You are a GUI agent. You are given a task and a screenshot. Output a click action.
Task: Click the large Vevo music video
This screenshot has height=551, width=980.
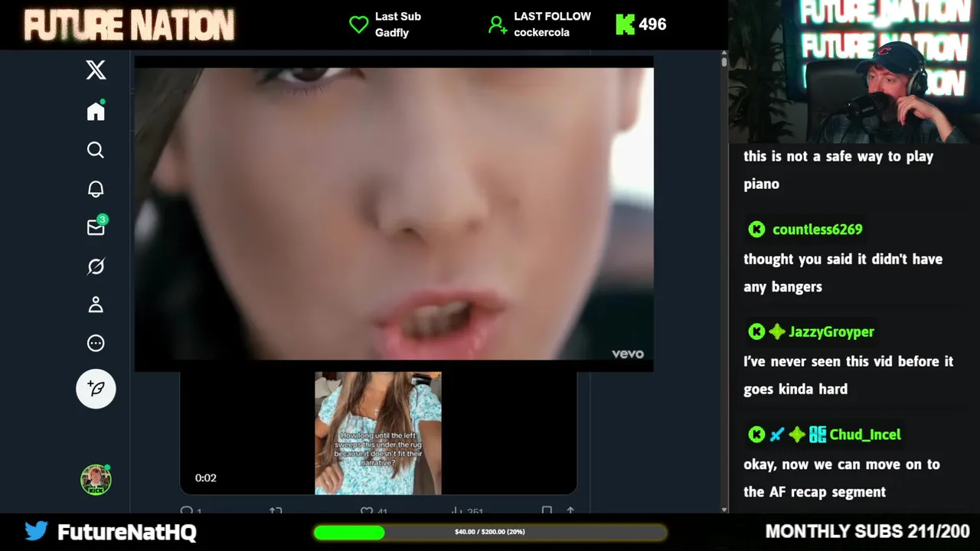point(394,214)
